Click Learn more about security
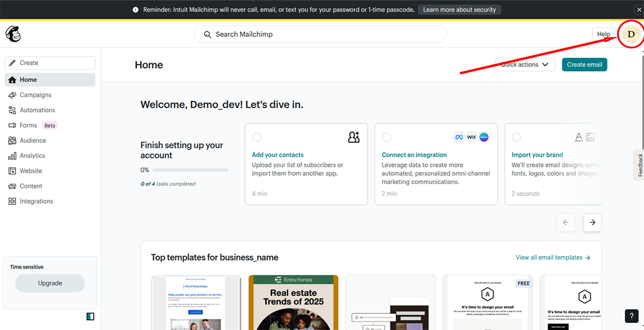The height and width of the screenshot is (330, 644). click(x=460, y=10)
